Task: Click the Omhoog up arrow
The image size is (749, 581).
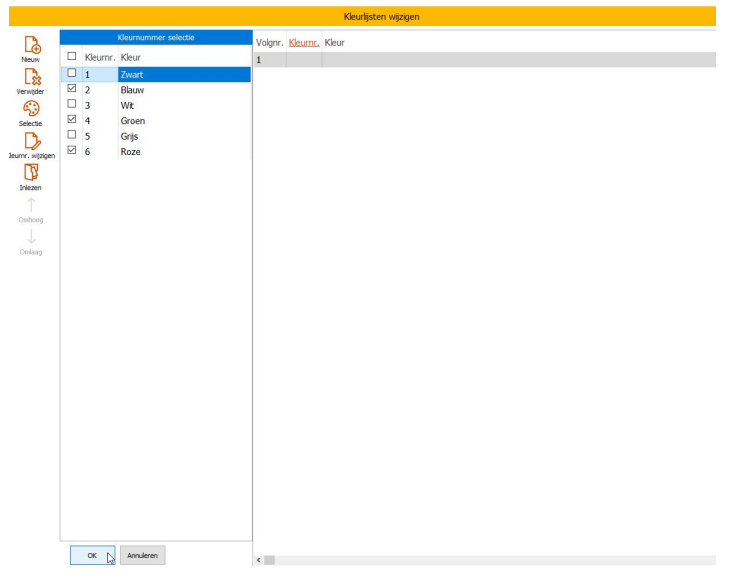Action: click(31, 204)
